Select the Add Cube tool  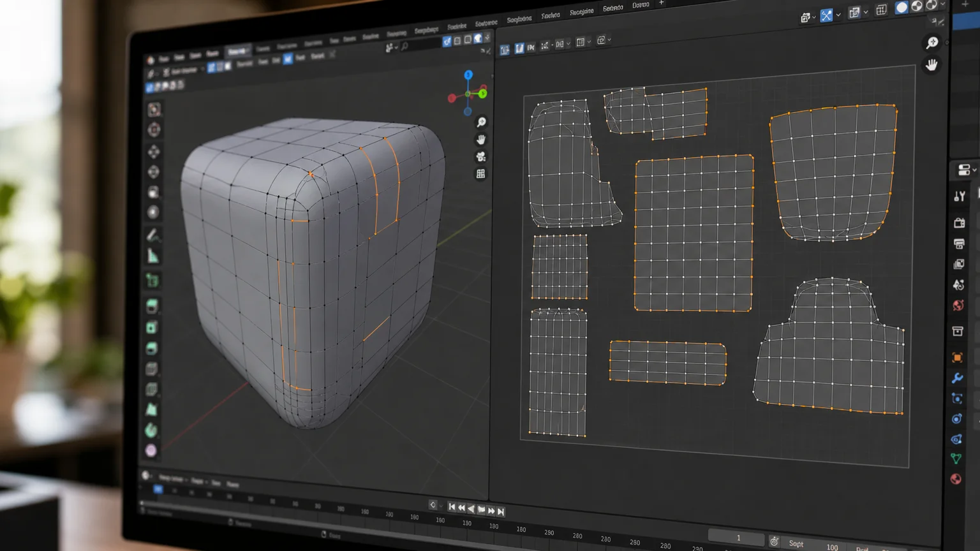[152, 280]
